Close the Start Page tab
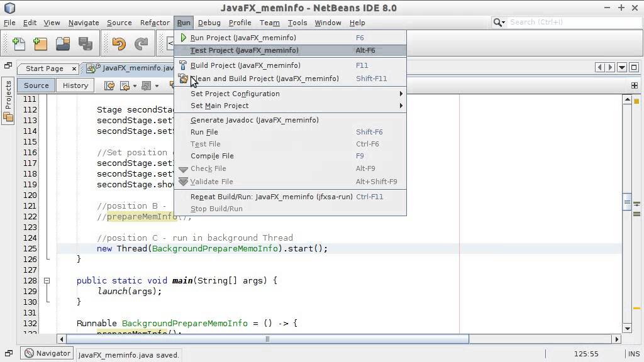 (74, 69)
